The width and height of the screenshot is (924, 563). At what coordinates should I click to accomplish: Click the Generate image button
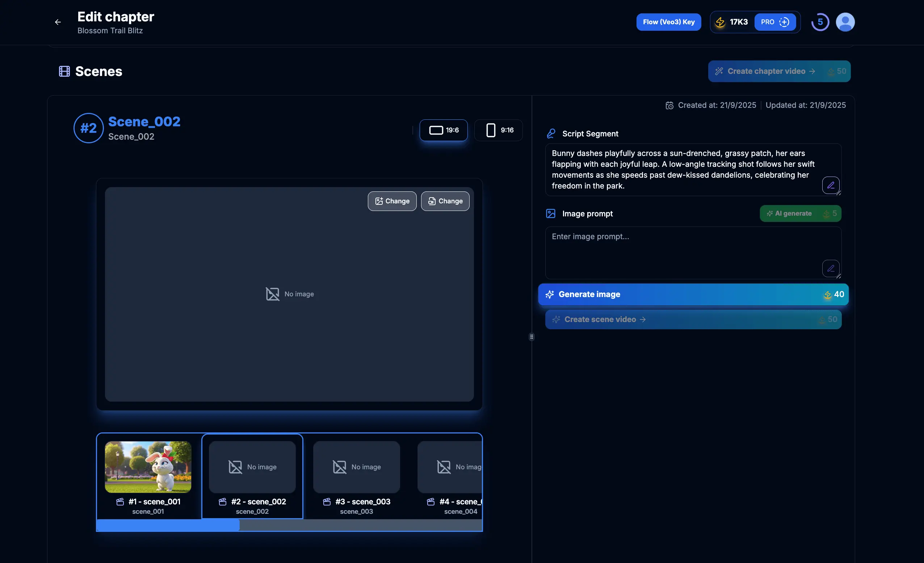tap(693, 294)
